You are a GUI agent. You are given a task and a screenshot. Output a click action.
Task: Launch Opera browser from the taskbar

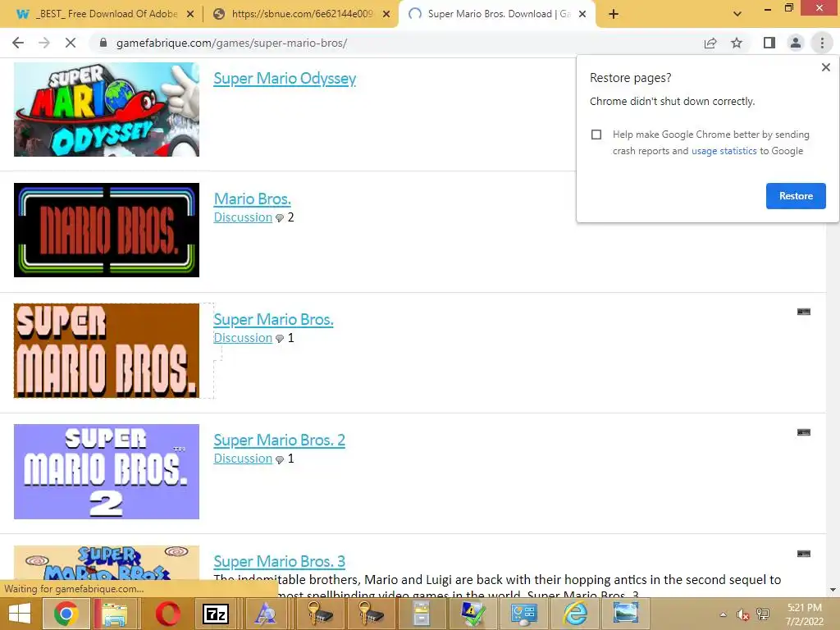tap(167, 614)
